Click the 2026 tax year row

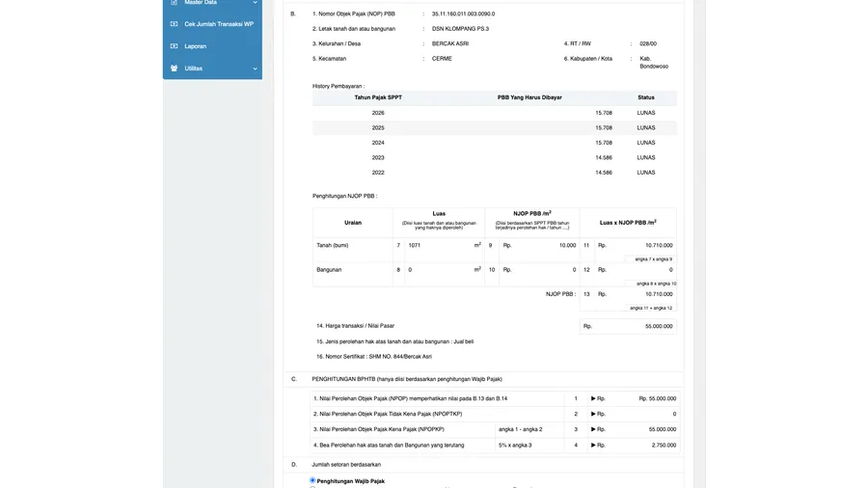click(495, 113)
